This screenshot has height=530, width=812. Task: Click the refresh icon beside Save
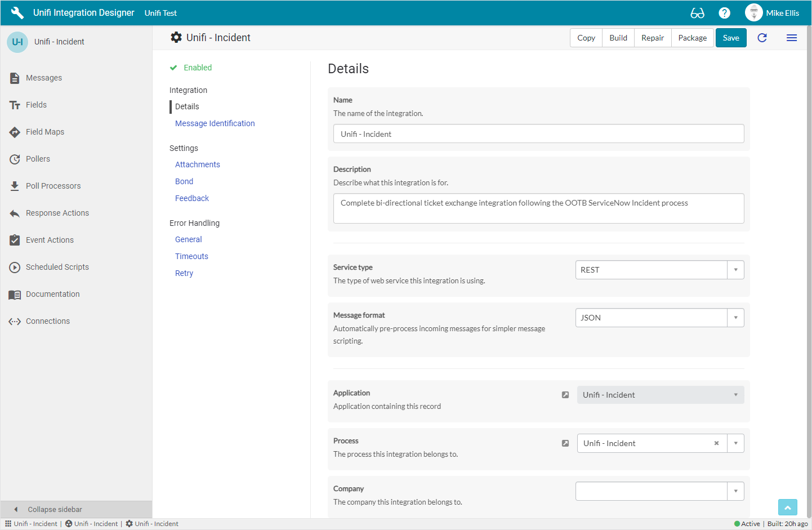tap(762, 38)
